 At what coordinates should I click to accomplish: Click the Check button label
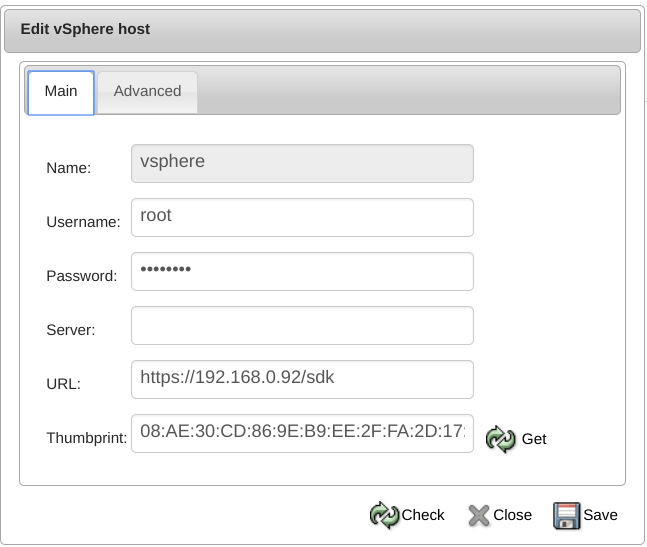[x=423, y=515]
